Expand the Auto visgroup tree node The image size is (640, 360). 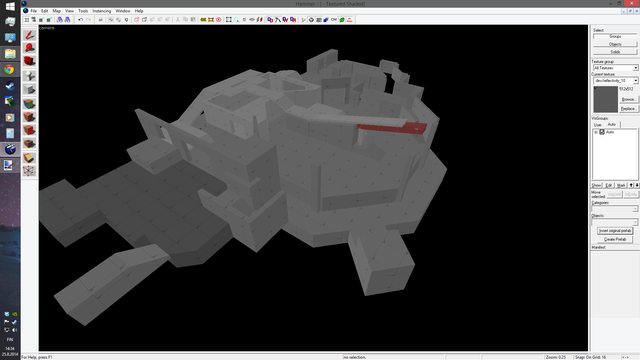(596, 132)
